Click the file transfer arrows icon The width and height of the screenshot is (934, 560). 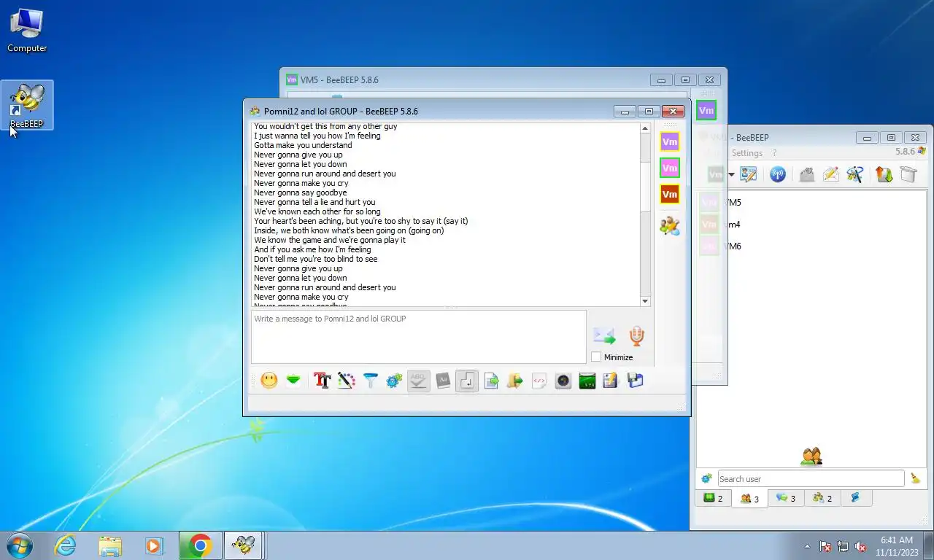point(884,174)
